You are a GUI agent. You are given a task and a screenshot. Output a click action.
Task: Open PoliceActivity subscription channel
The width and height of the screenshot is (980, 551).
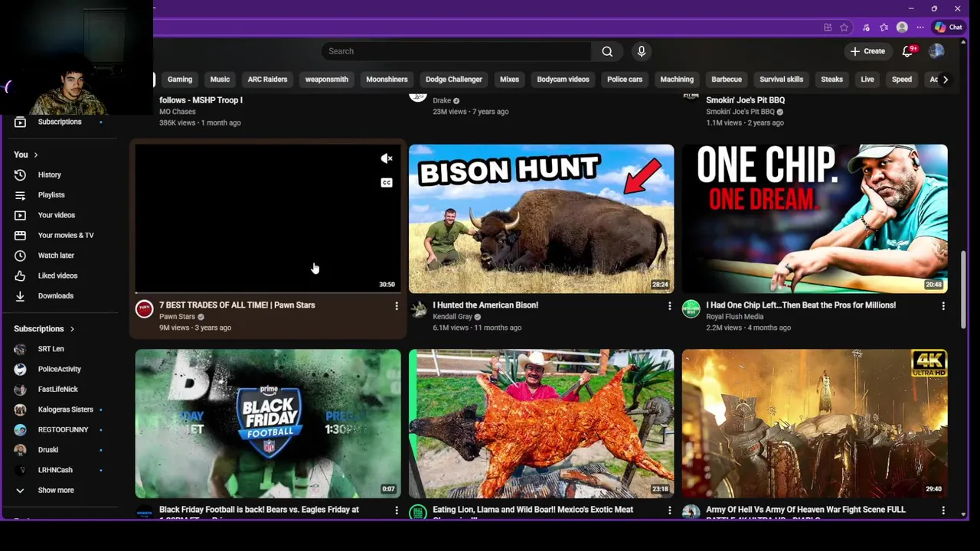pyautogui.click(x=59, y=369)
